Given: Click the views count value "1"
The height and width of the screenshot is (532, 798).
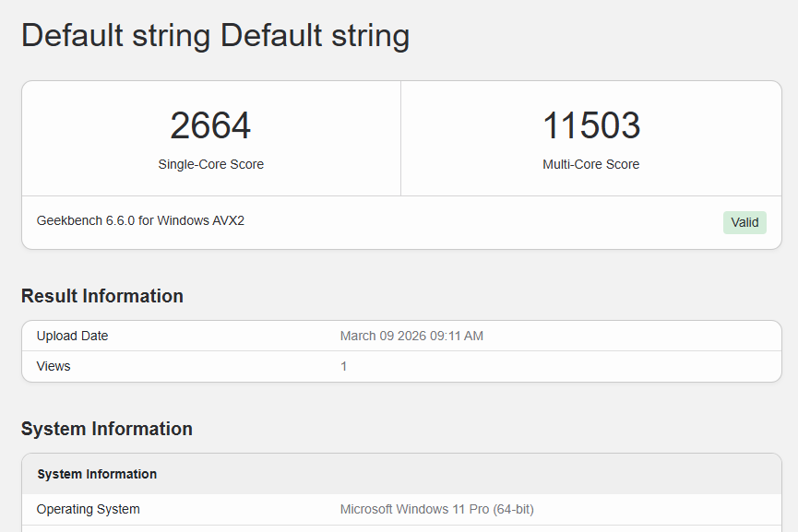Looking at the screenshot, I should click(x=344, y=366).
